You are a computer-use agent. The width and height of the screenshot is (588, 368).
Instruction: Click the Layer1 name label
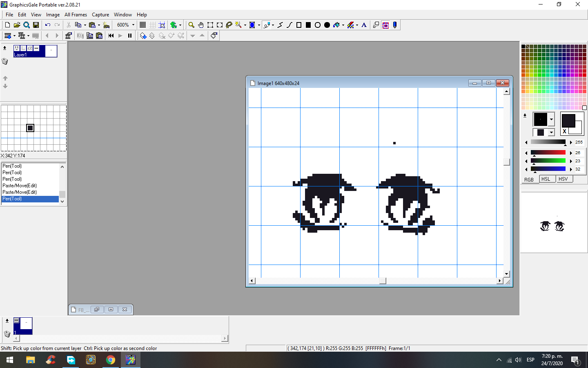[x=20, y=55]
